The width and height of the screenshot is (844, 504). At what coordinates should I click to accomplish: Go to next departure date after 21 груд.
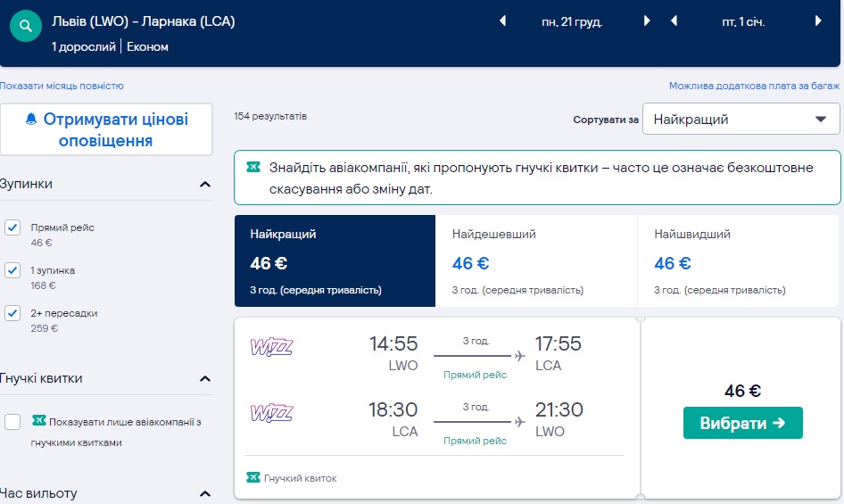pyautogui.click(x=647, y=21)
